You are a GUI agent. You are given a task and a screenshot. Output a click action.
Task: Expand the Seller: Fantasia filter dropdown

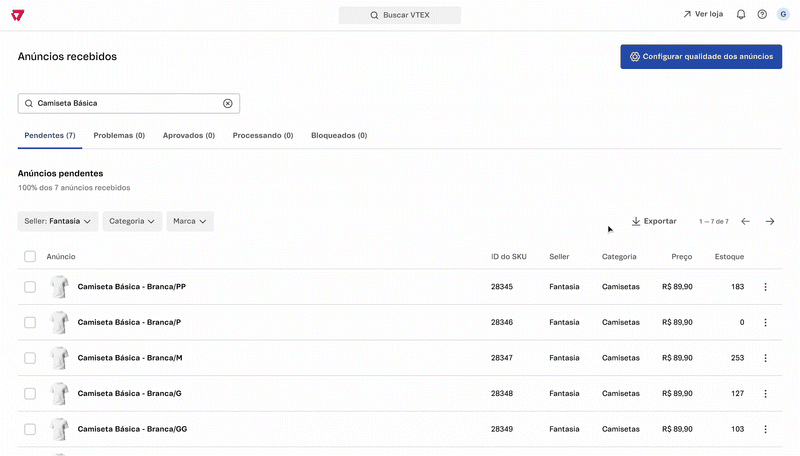pyautogui.click(x=58, y=221)
